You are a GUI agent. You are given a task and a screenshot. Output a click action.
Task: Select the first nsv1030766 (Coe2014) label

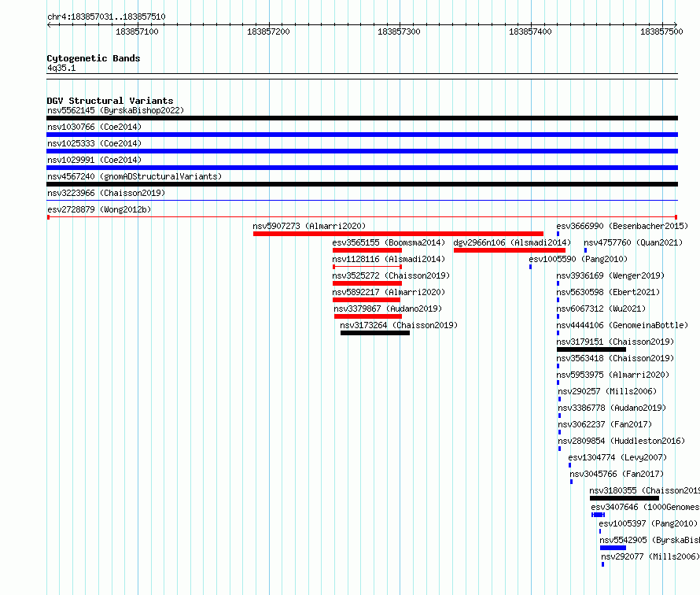[94, 127]
